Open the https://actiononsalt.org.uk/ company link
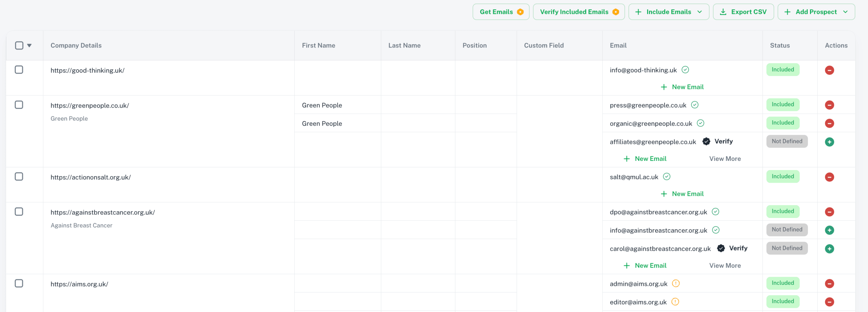This screenshot has height=312, width=868. [91, 177]
